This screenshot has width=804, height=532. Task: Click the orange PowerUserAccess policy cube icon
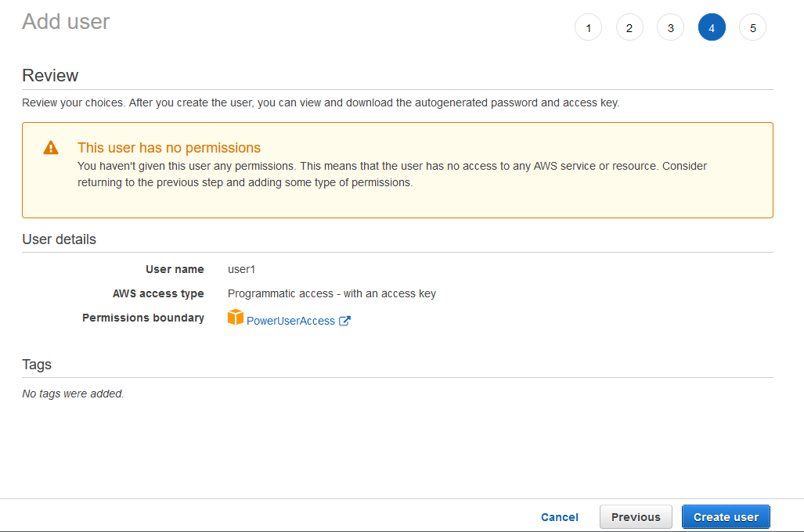pos(236,318)
